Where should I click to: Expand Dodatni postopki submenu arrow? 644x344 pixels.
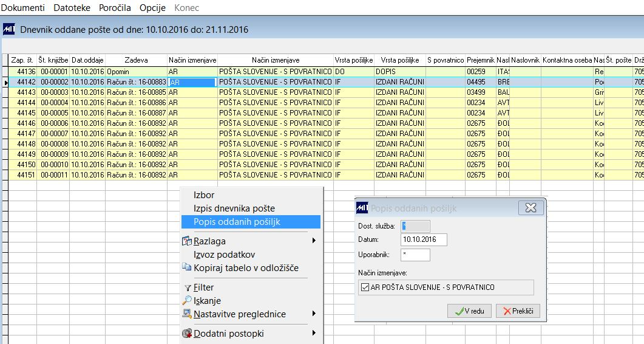[314, 333]
